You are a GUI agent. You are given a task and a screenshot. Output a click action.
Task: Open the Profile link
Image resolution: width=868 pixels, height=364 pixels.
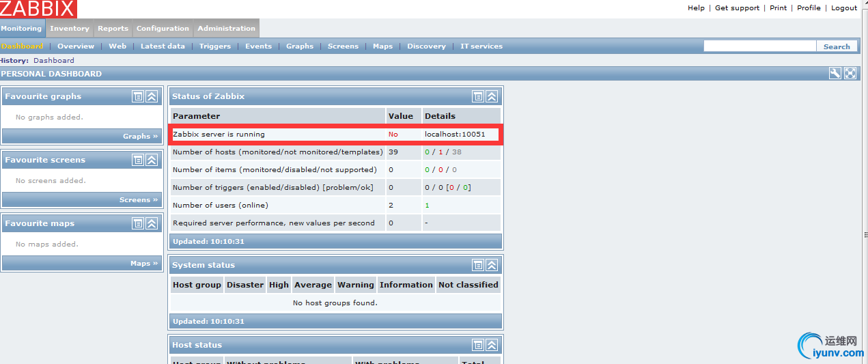pyautogui.click(x=809, y=8)
